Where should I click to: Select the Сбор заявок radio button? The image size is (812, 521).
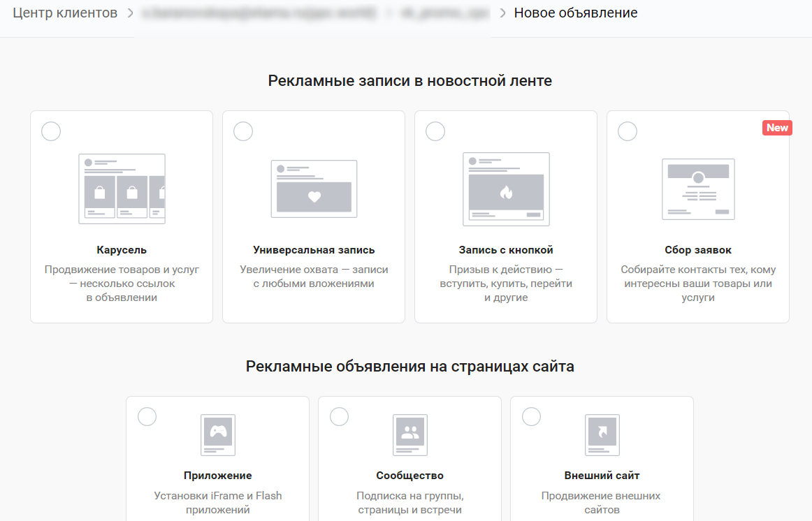click(x=628, y=131)
